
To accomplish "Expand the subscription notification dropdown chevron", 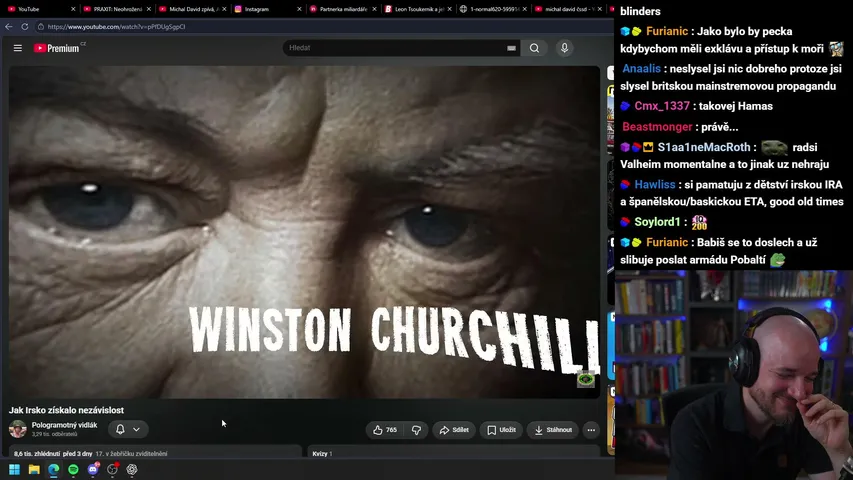I will (137, 429).
